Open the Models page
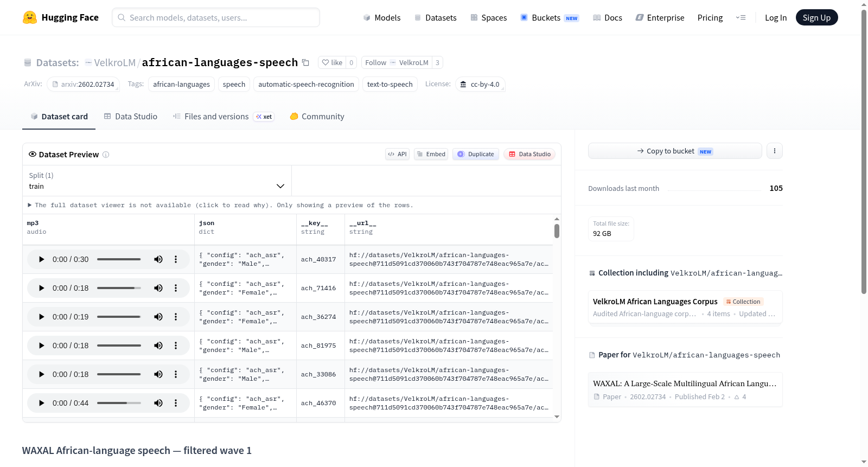868x467 pixels. point(382,17)
